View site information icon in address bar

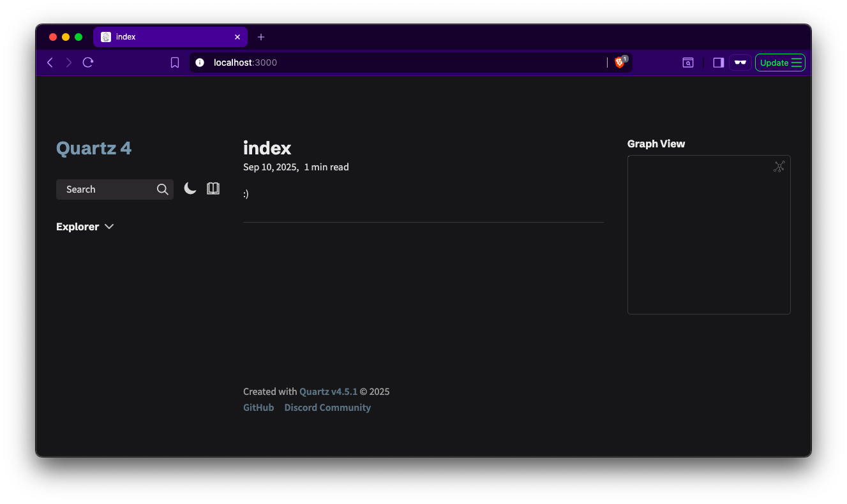point(200,63)
